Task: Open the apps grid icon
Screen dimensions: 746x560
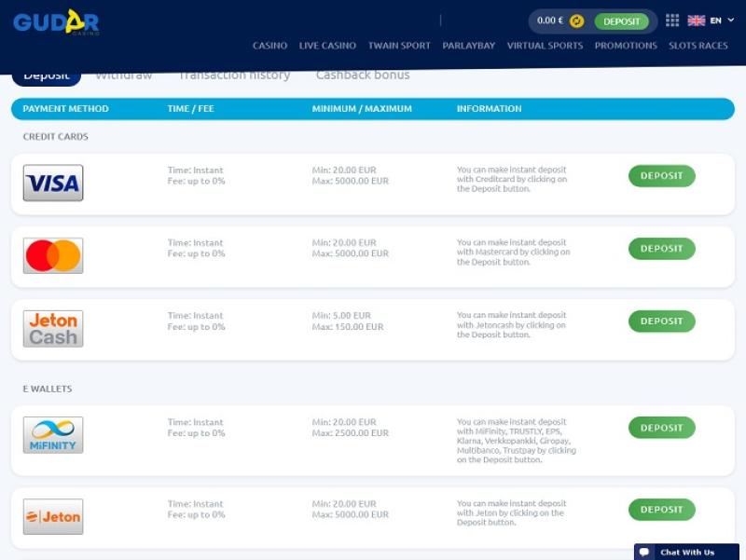Action: 672,20
